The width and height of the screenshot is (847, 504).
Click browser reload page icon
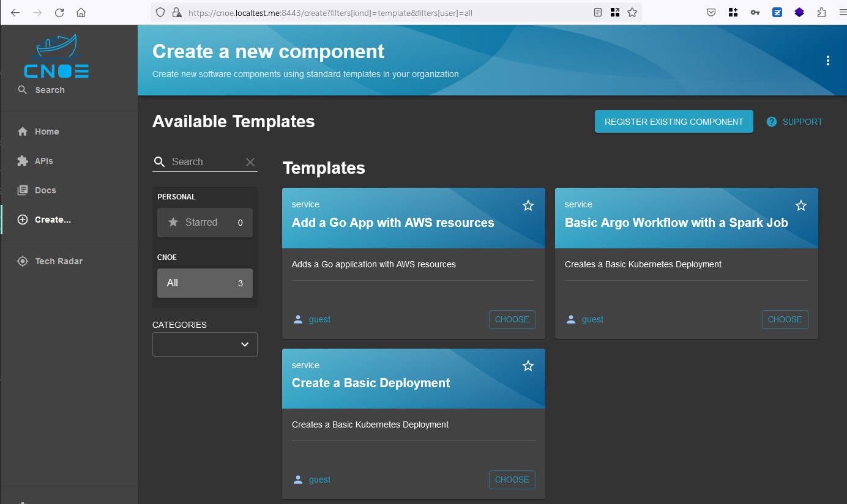(59, 12)
